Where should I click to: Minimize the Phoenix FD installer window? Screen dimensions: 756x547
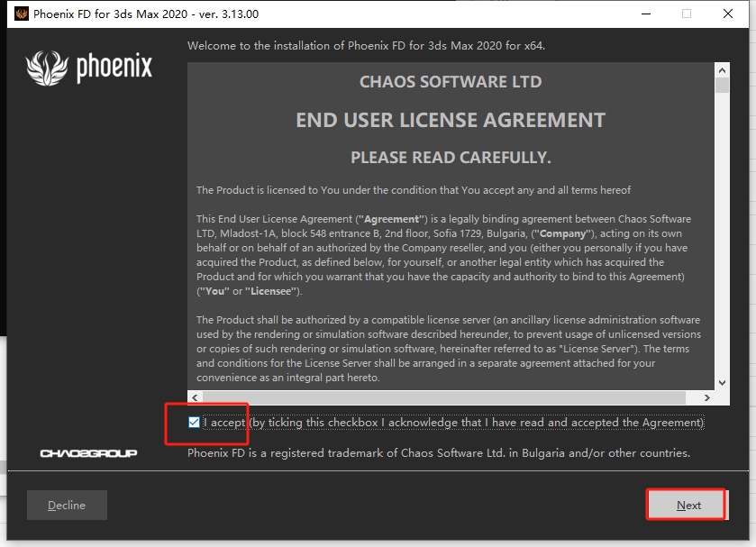coord(645,14)
